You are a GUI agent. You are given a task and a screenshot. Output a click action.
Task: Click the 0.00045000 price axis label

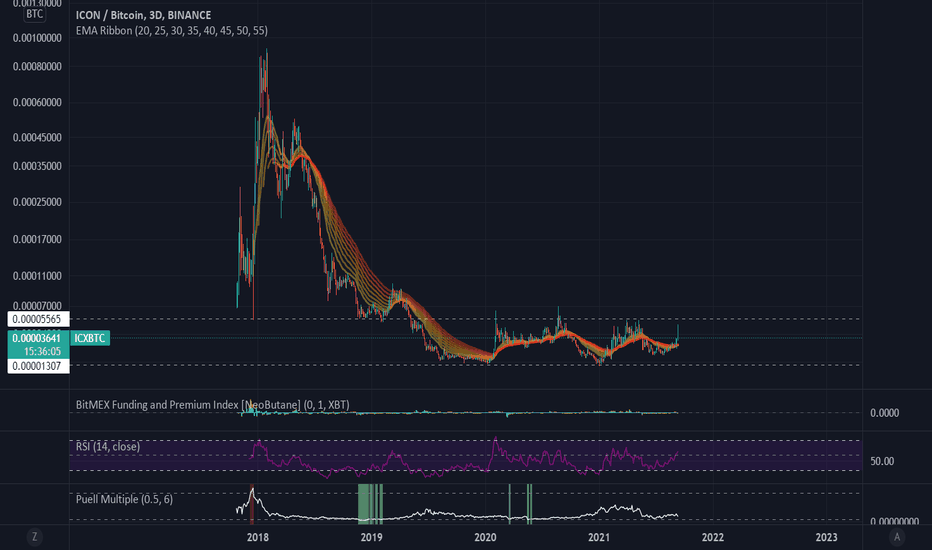click(37, 137)
